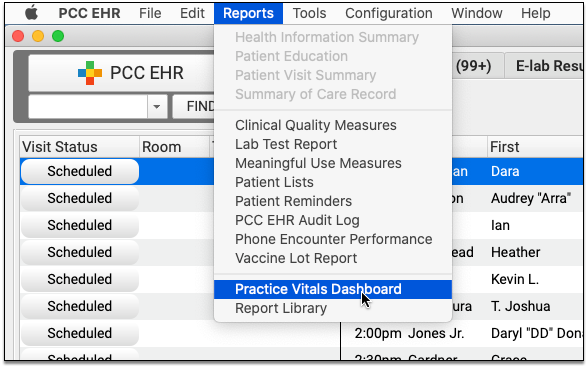This screenshot has width=587, height=366.
Task: Click the patient search input field
Action: pyautogui.click(x=88, y=107)
